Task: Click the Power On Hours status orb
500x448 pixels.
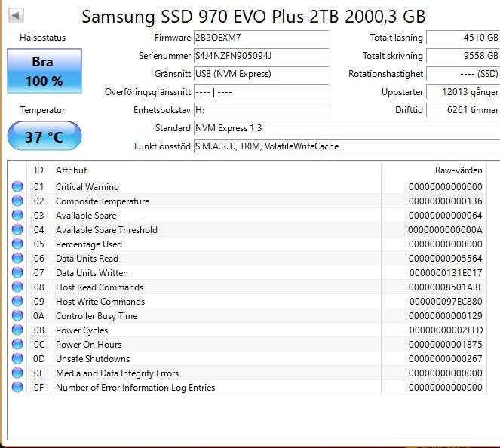Action: click(17, 345)
